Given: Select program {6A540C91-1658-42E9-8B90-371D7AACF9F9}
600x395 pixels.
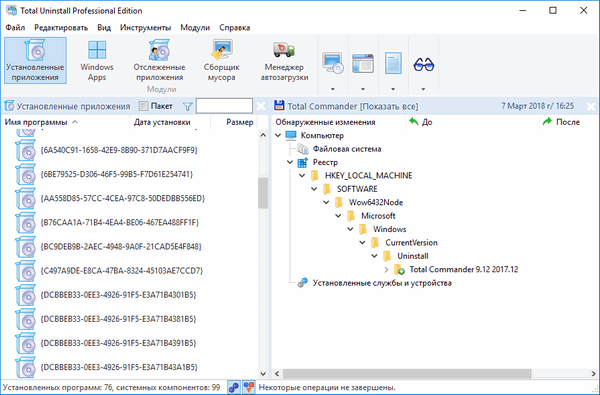Looking at the screenshot, I should click(x=119, y=150).
